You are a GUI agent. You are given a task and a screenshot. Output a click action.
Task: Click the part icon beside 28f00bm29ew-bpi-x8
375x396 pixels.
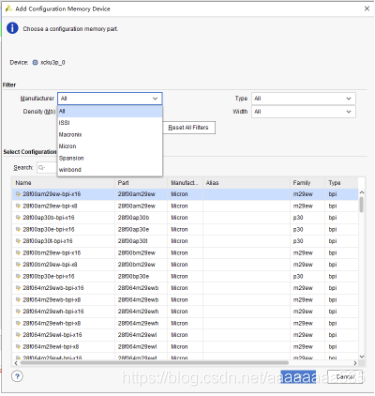coord(19,265)
